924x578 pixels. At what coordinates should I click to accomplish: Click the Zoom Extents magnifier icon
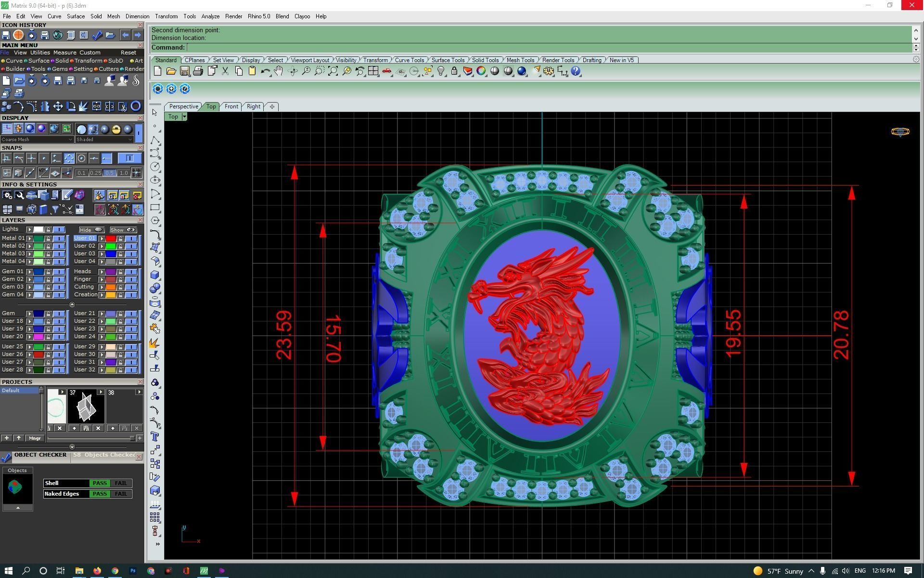pyautogui.click(x=333, y=71)
